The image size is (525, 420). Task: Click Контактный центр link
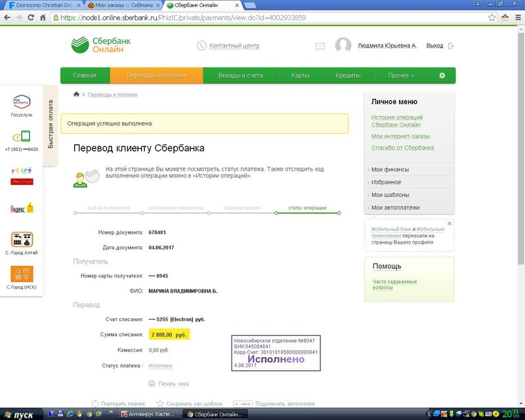pos(234,45)
